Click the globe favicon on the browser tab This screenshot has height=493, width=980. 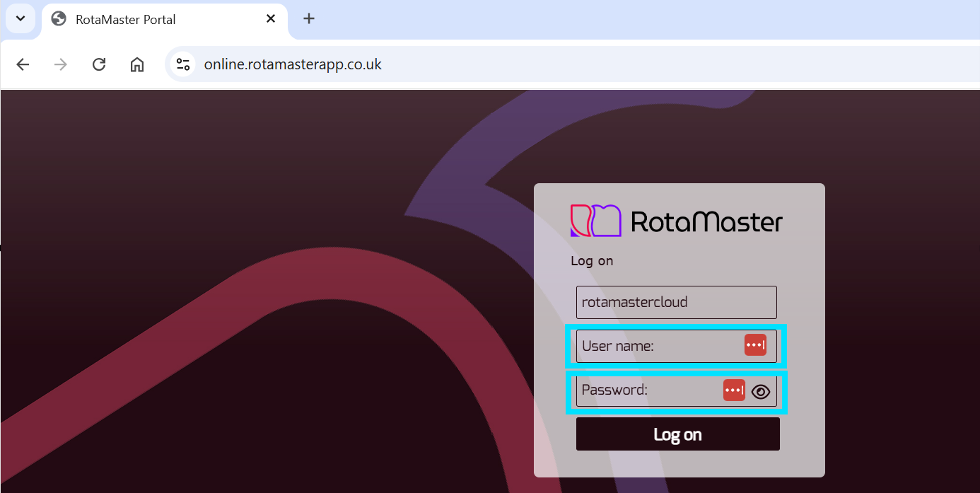[59, 18]
